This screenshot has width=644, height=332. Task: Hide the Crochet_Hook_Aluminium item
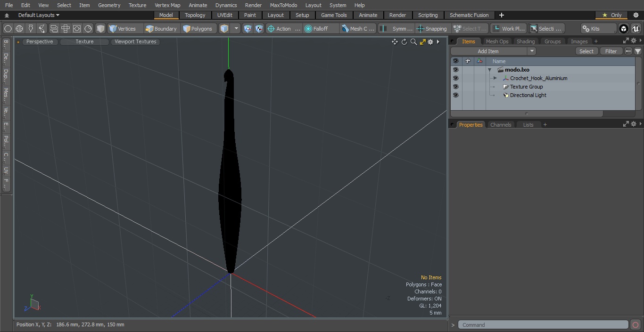tap(455, 78)
